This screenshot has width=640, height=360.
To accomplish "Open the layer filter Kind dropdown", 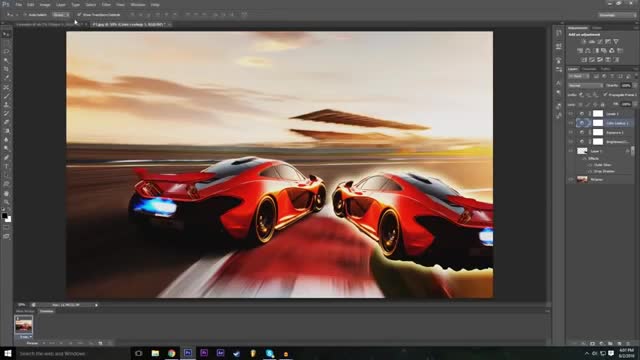I will pyautogui.click(x=579, y=76).
